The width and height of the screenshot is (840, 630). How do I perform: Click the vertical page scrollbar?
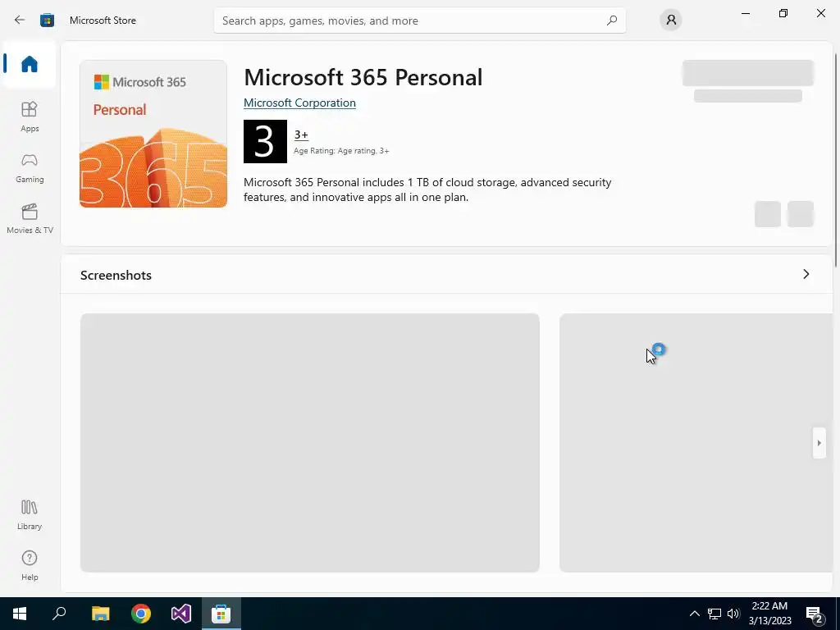click(836, 161)
